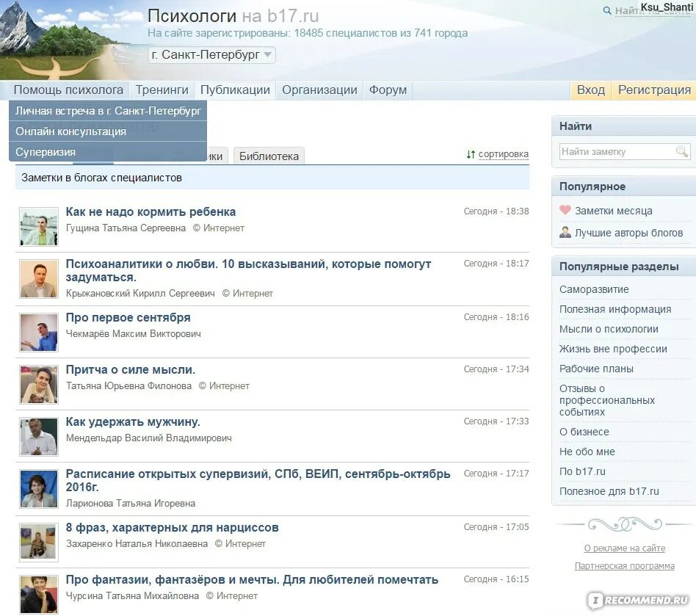Click Мендельдар Василий Владимирович's avatar thumbnail
The height and width of the screenshot is (616, 696).
click(x=39, y=437)
